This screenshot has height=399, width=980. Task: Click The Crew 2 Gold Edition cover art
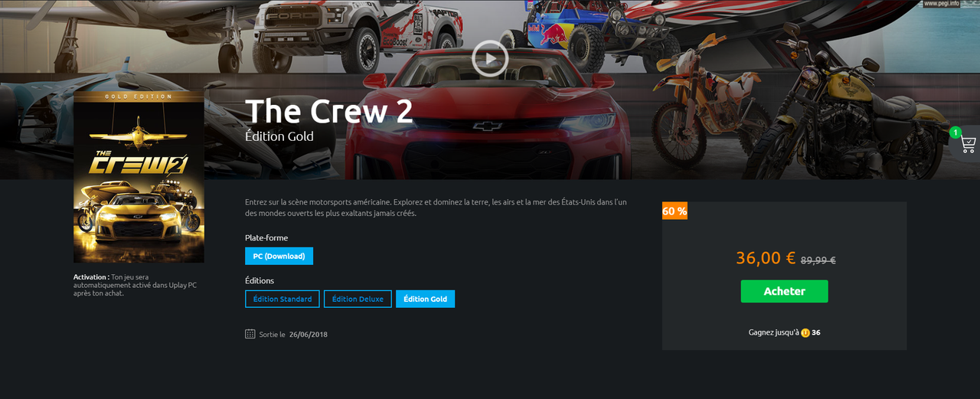point(139,177)
